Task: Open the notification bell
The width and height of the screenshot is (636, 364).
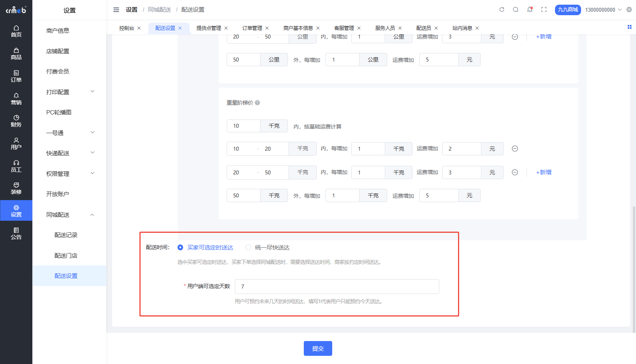Action: tap(530, 10)
